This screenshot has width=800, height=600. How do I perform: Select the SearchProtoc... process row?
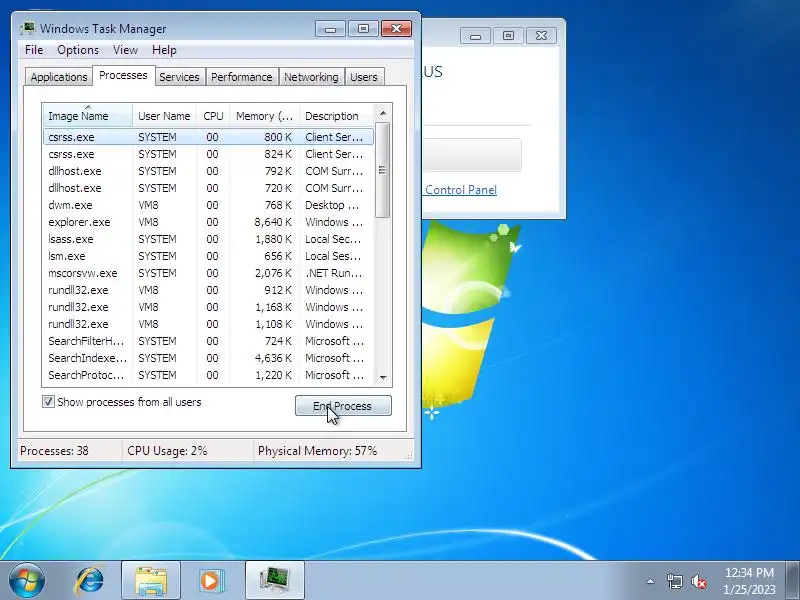(208, 375)
